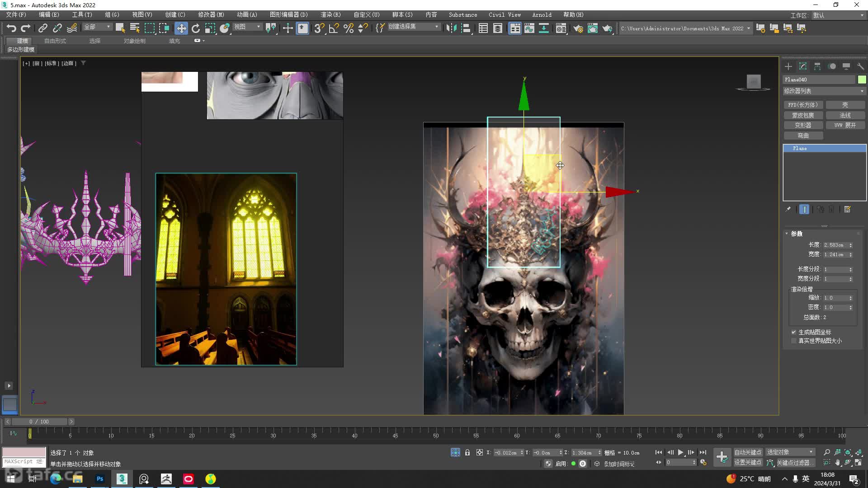
Task: Open the Material Editor icon
Action: point(561,28)
